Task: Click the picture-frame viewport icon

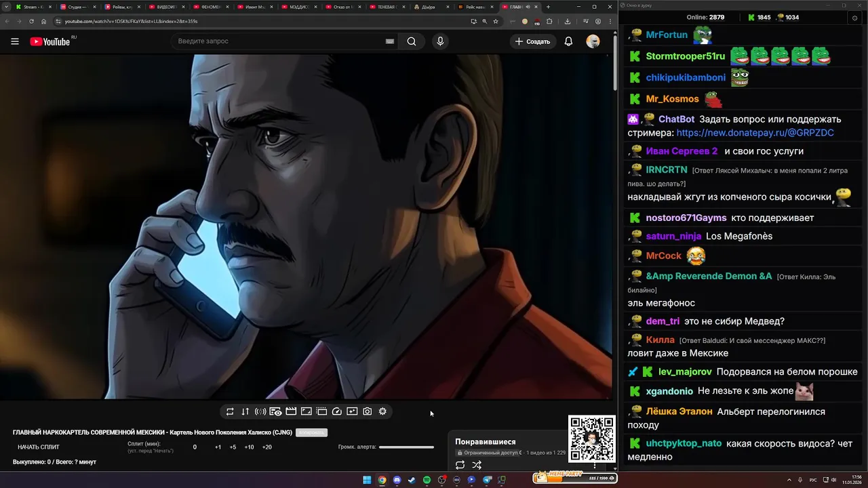Action: (x=306, y=411)
